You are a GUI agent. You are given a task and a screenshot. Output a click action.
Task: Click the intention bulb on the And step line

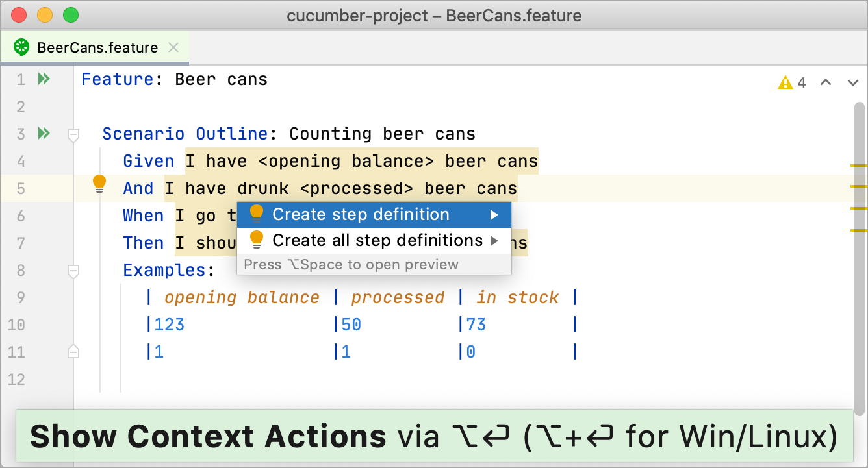99,184
